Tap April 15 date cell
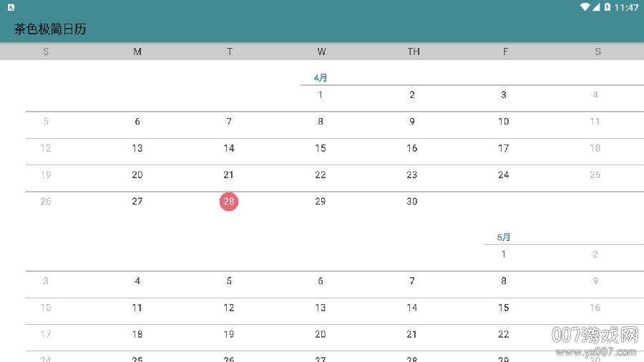Screen dimensions: 644x362 (321, 149)
